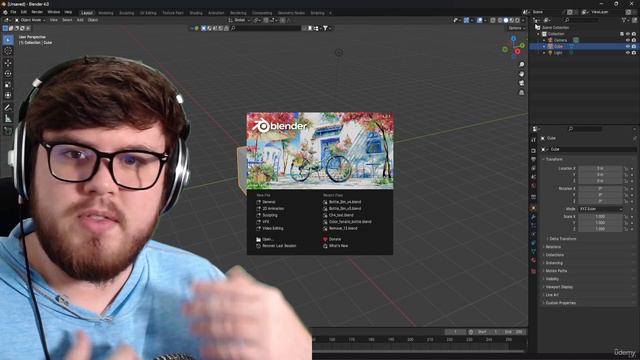Hide the Collection using its eye icon
This screenshot has height=360, width=640.
(628, 34)
